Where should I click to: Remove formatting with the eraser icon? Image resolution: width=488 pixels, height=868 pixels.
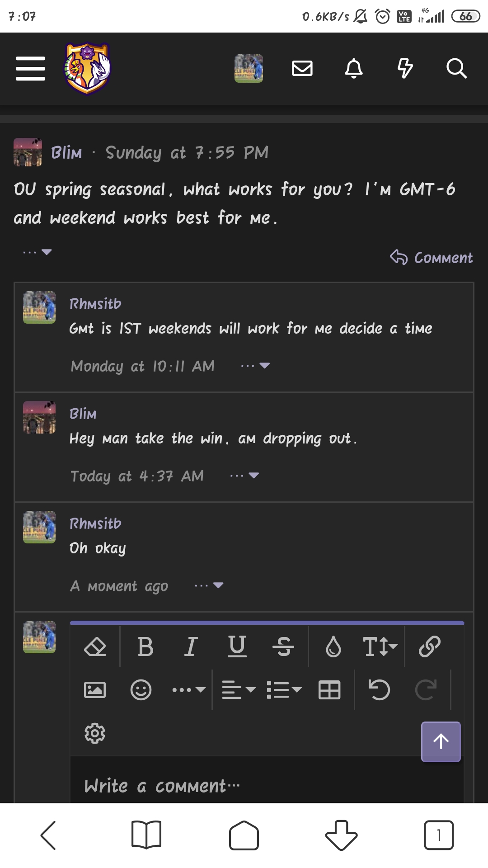tap(95, 646)
